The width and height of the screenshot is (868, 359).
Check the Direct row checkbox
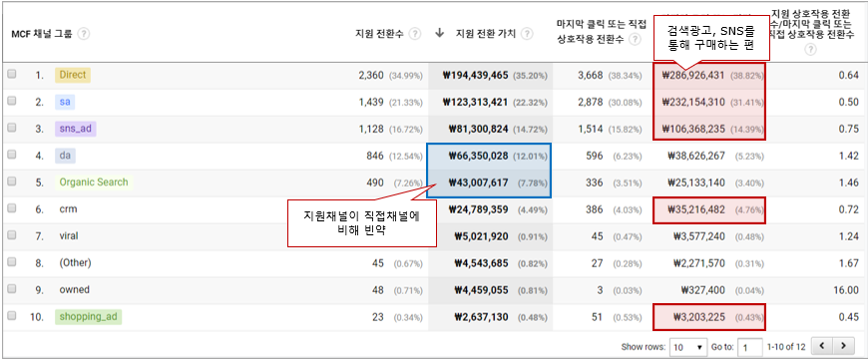[12, 74]
